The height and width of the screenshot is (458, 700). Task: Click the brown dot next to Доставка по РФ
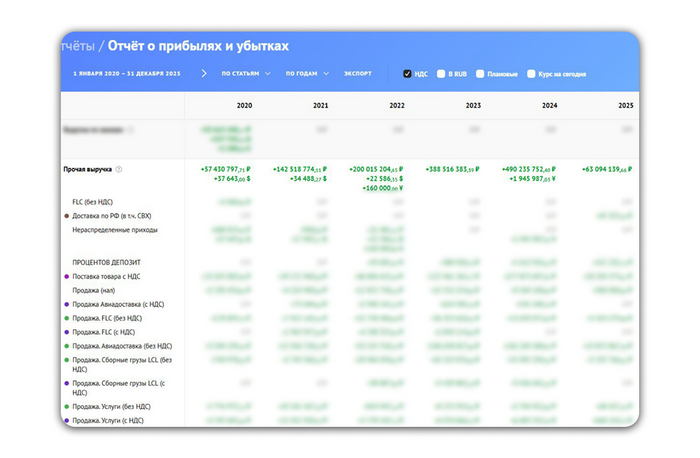pyautogui.click(x=65, y=216)
